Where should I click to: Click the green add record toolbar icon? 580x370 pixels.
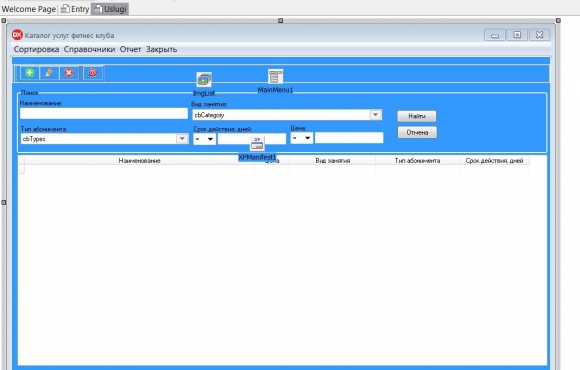click(30, 73)
